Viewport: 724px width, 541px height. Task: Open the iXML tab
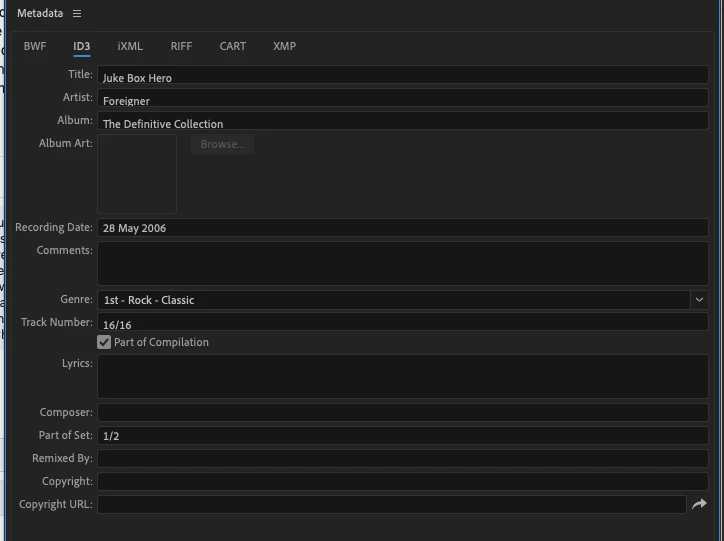point(130,46)
